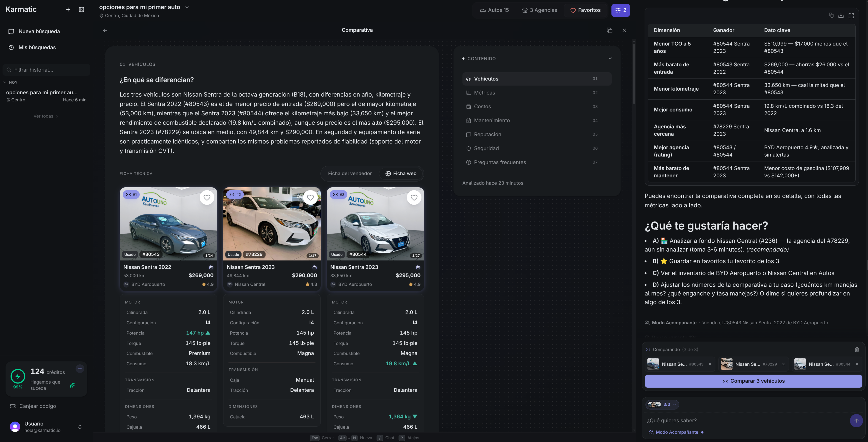Collapse the CONTENIDO section

tap(610, 58)
